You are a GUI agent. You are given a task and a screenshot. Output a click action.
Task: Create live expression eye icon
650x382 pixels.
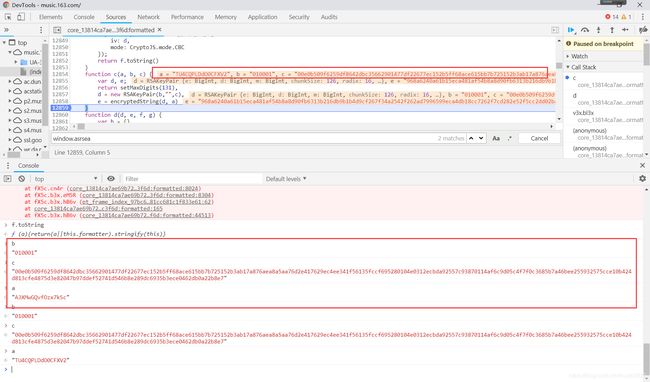tap(111, 179)
